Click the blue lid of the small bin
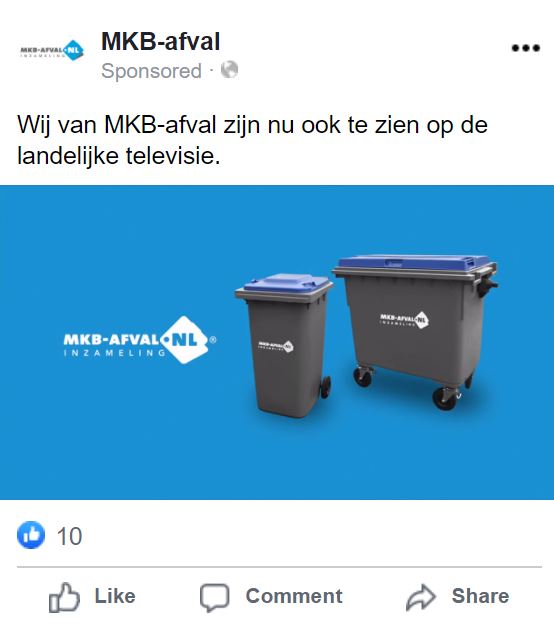The width and height of the screenshot is (554, 625). 287,283
